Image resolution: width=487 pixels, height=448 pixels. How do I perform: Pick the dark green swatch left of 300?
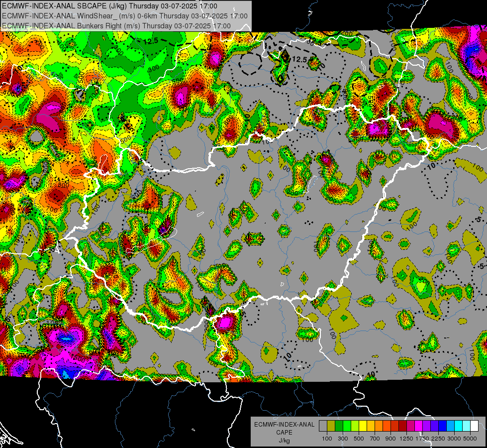coord(339,426)
